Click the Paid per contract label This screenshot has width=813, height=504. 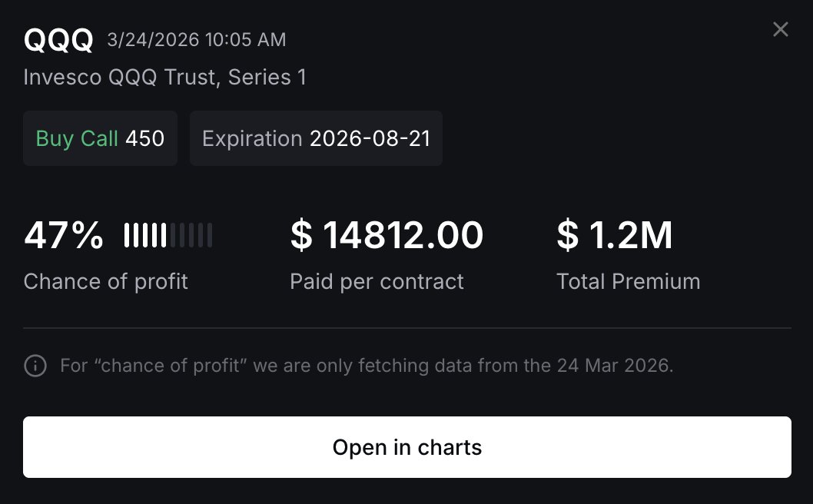[377, 281]
